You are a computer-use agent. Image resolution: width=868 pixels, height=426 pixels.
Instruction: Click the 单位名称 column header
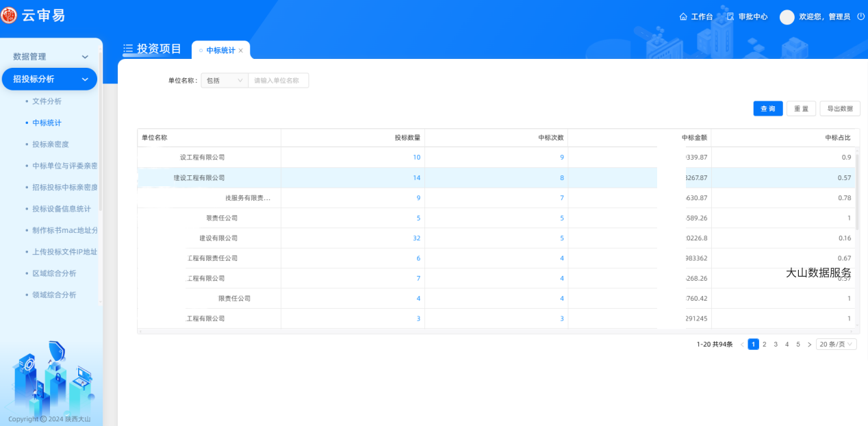209,138
